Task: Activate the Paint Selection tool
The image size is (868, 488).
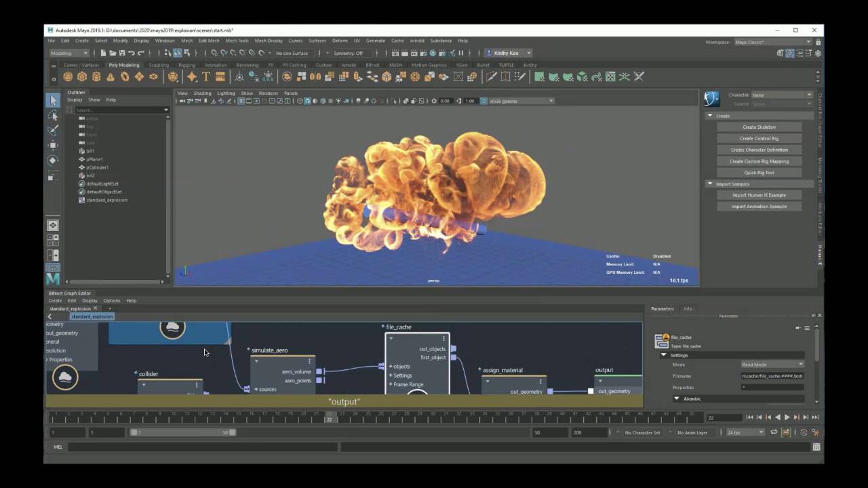Action: pos(53,129)
